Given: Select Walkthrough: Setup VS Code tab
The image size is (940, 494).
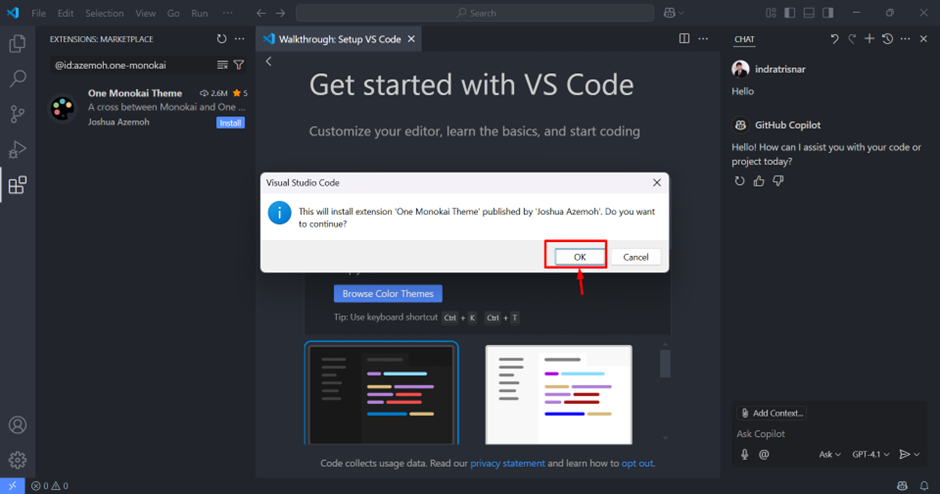Looking at the screenshot, I should point(339,39).
